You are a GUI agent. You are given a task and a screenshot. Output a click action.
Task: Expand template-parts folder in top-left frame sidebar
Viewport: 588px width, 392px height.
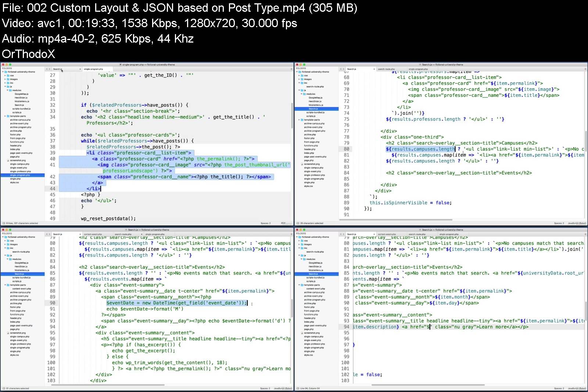click(x=6, y=116)
